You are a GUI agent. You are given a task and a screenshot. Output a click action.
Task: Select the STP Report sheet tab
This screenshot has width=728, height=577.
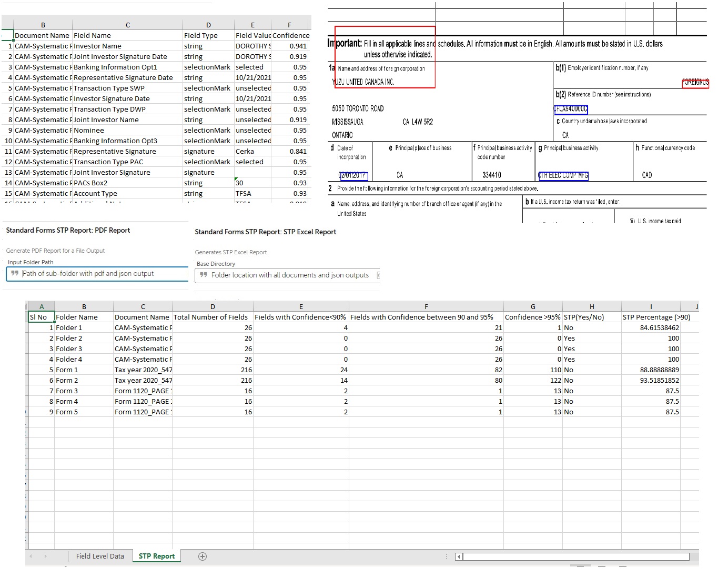tap(156, 556)
